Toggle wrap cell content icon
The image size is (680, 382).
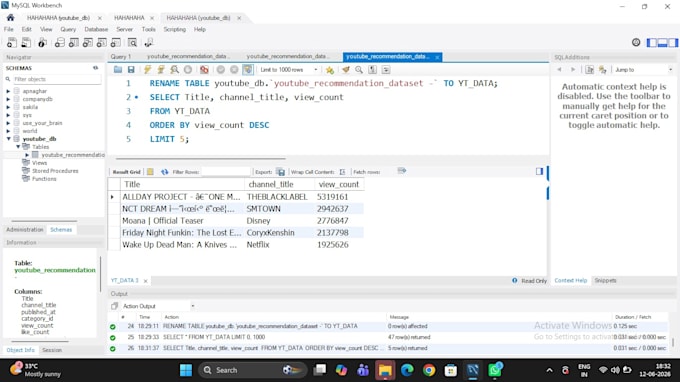coord(342,172)
